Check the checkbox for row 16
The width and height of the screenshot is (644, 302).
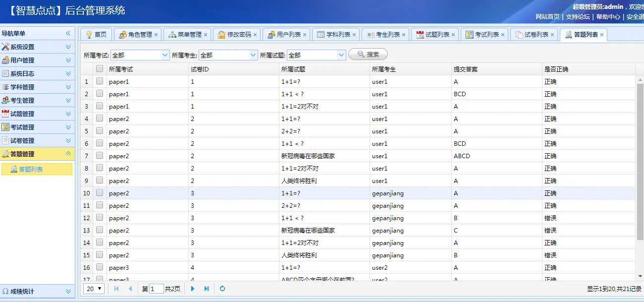(100, 267)
